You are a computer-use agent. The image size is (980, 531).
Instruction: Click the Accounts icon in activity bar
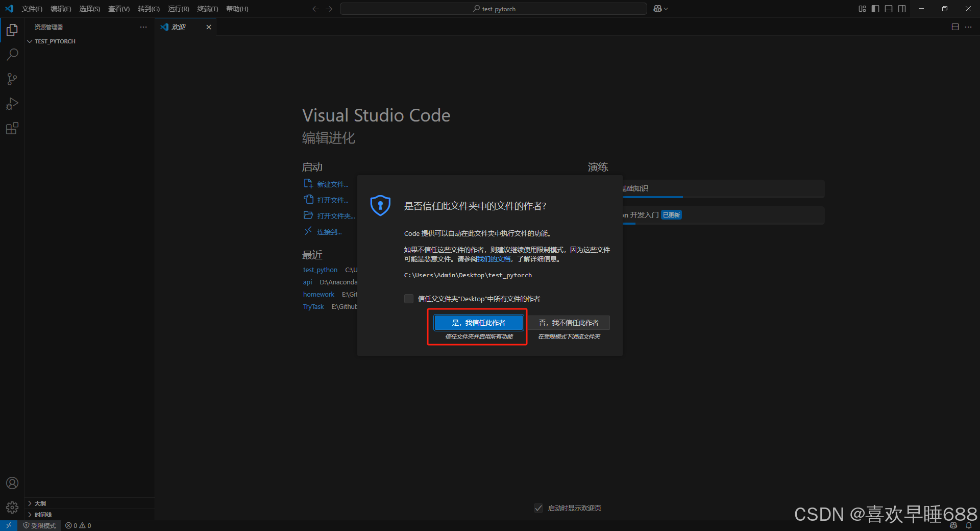tap(12, 483)
